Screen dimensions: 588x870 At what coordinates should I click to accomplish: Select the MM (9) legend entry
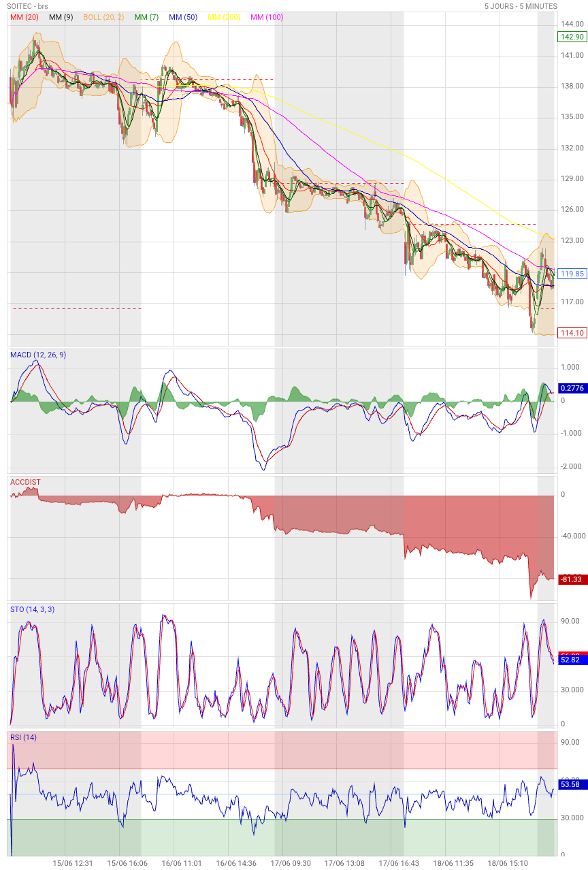[x=61, y=17]
